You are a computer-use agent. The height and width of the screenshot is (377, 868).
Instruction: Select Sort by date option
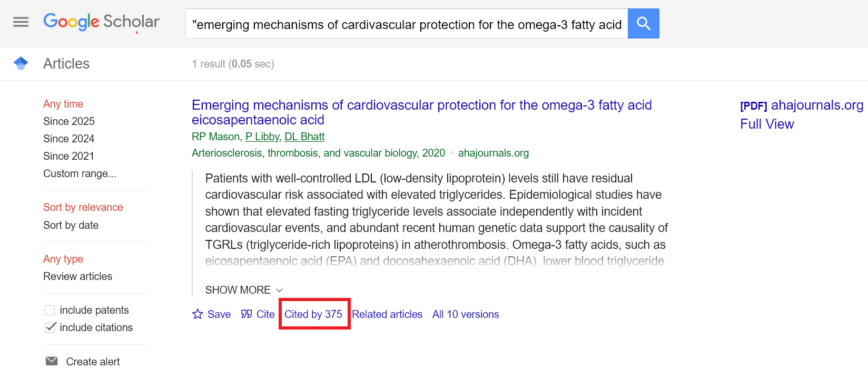[71, 225]
